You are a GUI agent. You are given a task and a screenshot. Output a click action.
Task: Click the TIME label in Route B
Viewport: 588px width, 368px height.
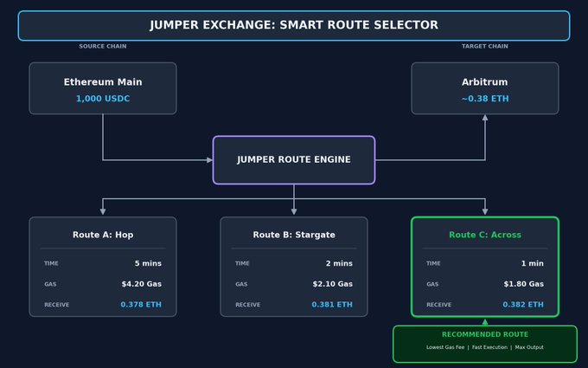coord(242,263)
